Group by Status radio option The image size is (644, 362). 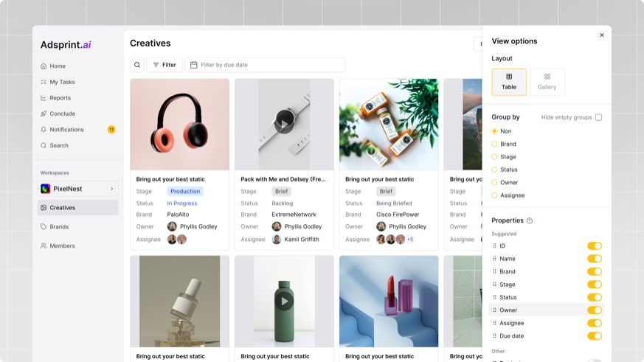[494, 170]
